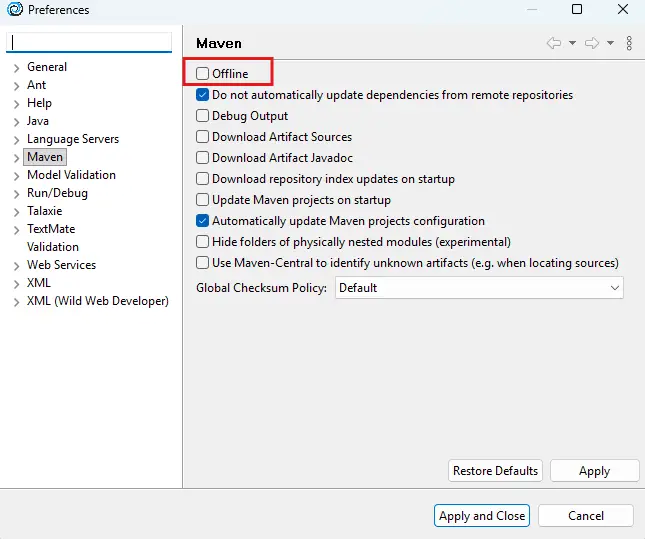Maximize the Preferences window
Viewport: 645px width, 539px height.
click(x=577, y=10)
